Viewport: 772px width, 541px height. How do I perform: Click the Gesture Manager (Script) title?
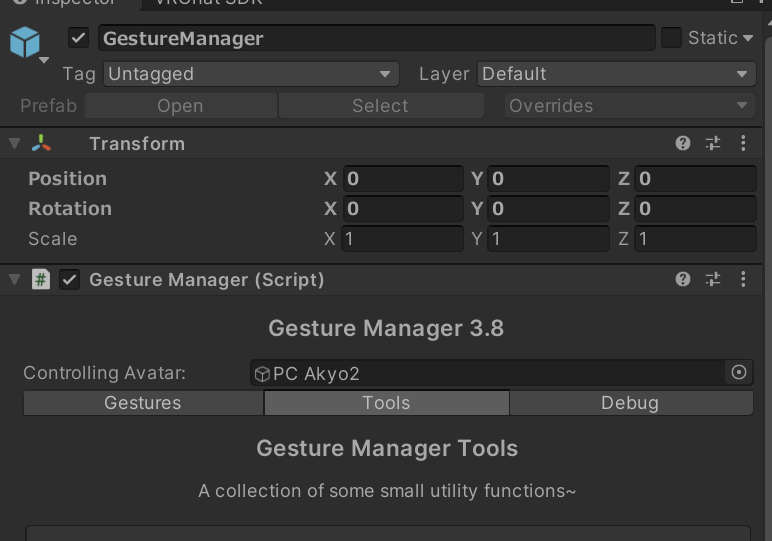[207, 280]
